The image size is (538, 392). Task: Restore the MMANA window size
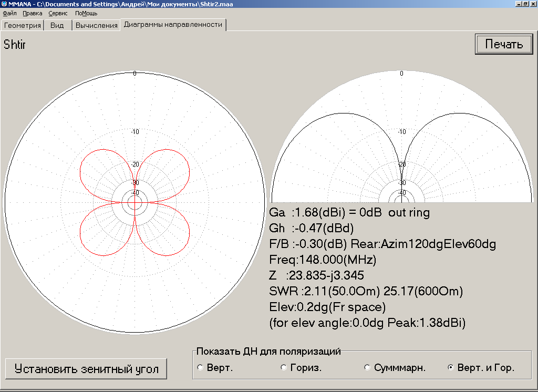525,4
